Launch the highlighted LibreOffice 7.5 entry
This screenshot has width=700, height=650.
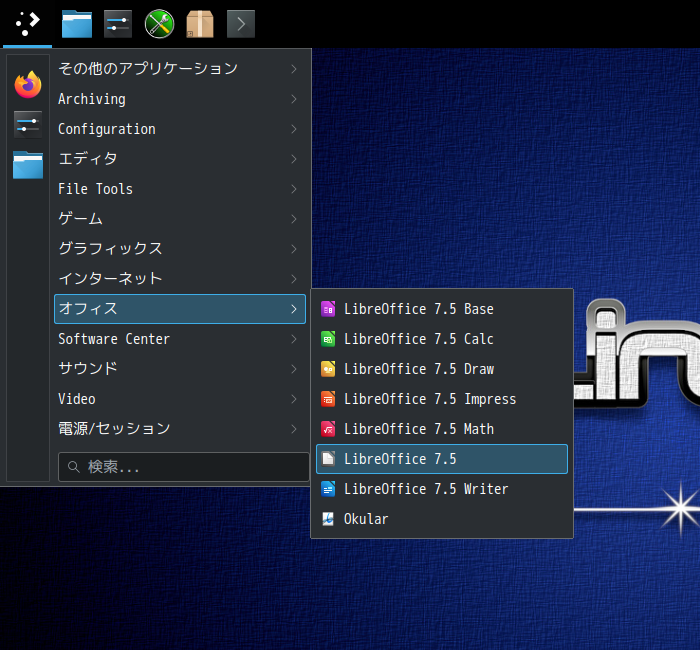[442, 459]
